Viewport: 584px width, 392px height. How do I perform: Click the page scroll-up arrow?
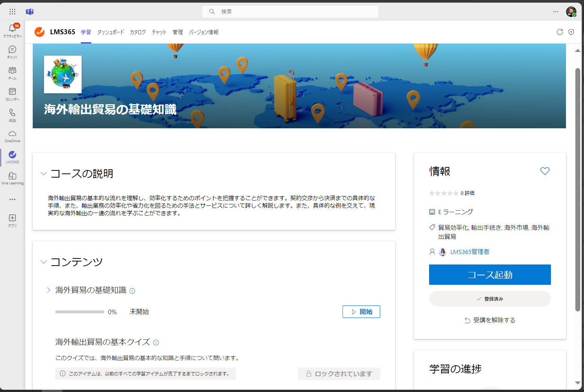click(578, 50)
